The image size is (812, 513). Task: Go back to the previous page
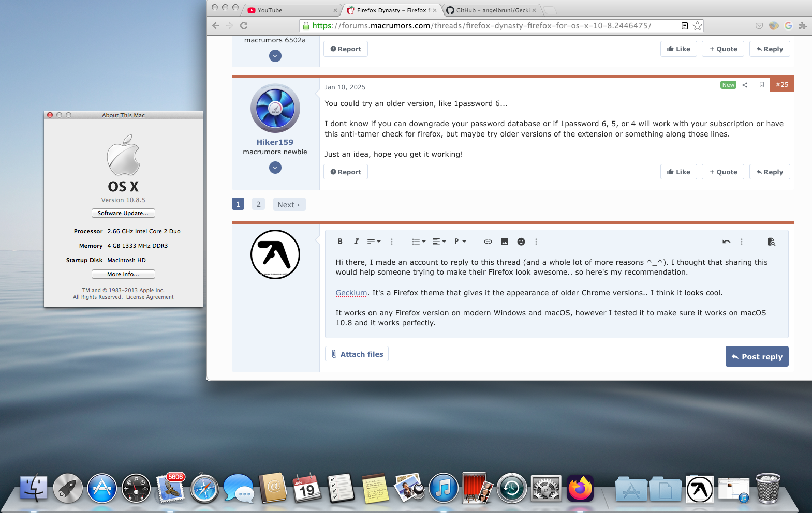[216, 25]
